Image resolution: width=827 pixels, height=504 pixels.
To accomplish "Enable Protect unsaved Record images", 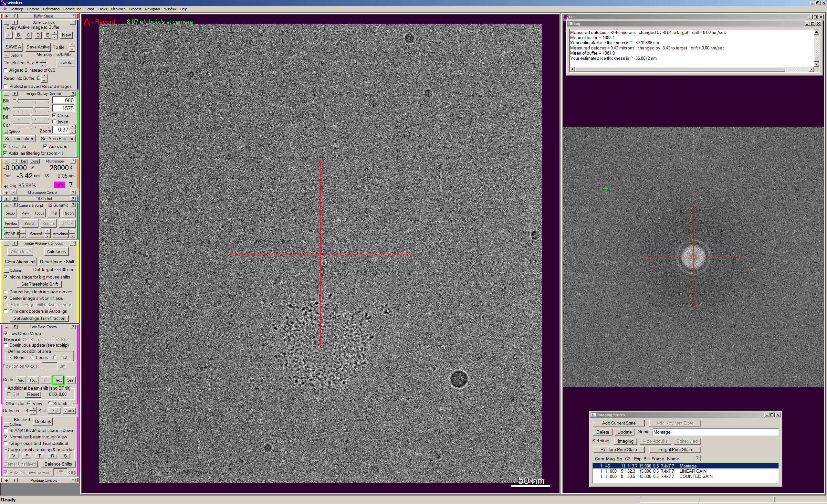I will click(6, 87).
